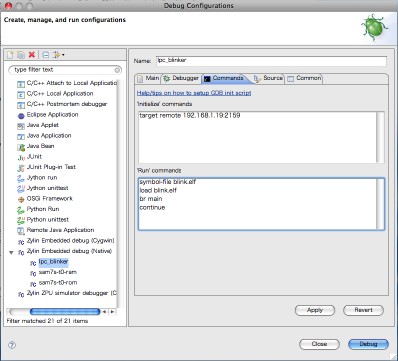Click the Python Run icon

point(21,210)
